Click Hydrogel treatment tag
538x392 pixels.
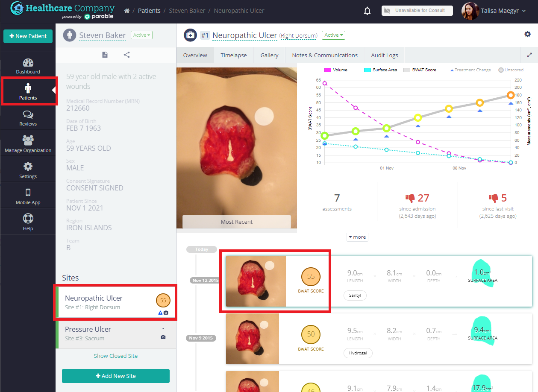pos(358,353)
